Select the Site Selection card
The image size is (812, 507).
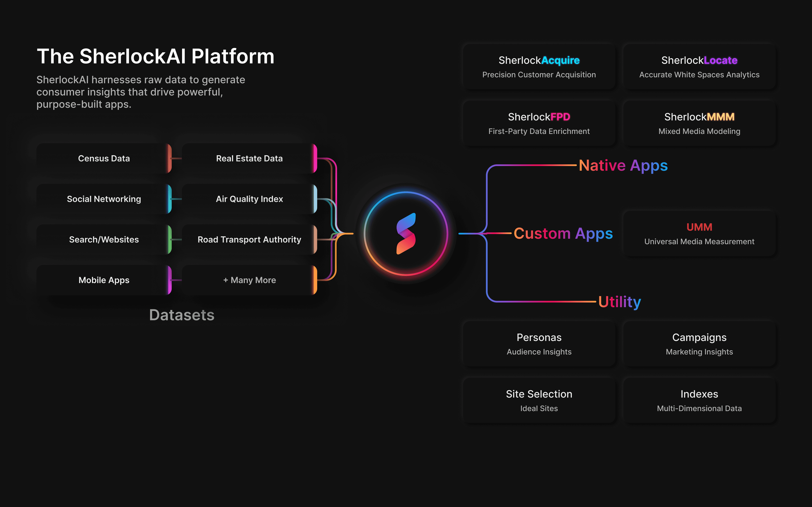(539, 400)
